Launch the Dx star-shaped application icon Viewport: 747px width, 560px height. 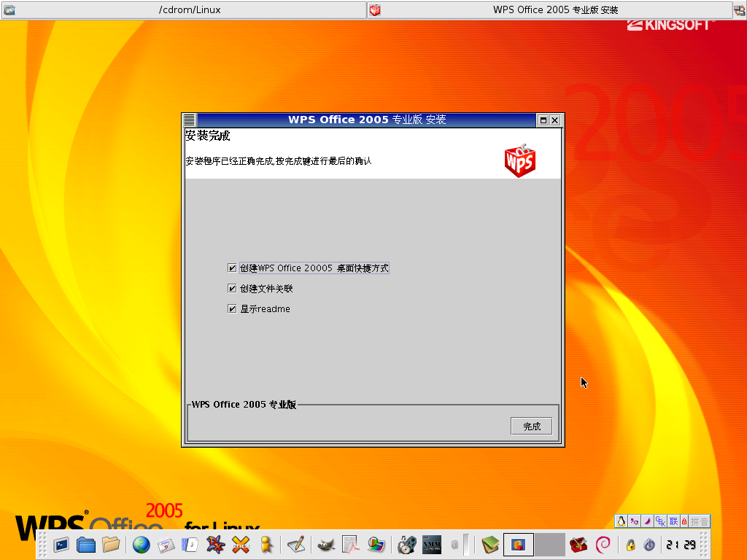(x=215, y=545)
